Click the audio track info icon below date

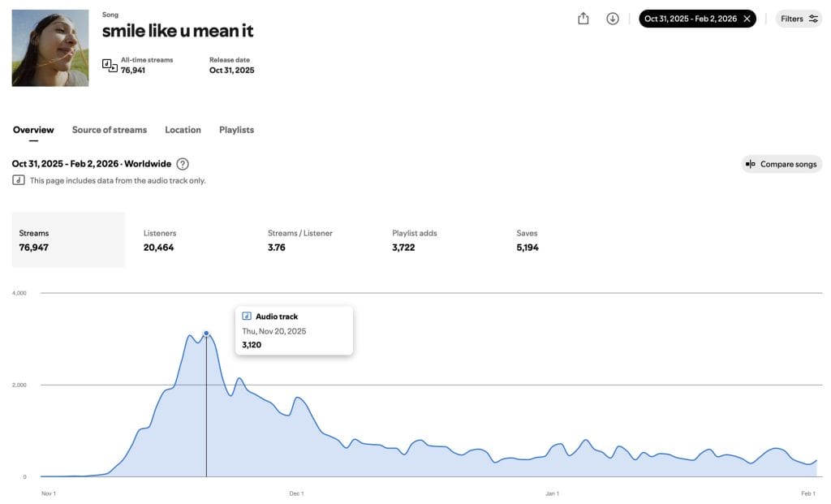pyautogui.click(x=19, y=180)
